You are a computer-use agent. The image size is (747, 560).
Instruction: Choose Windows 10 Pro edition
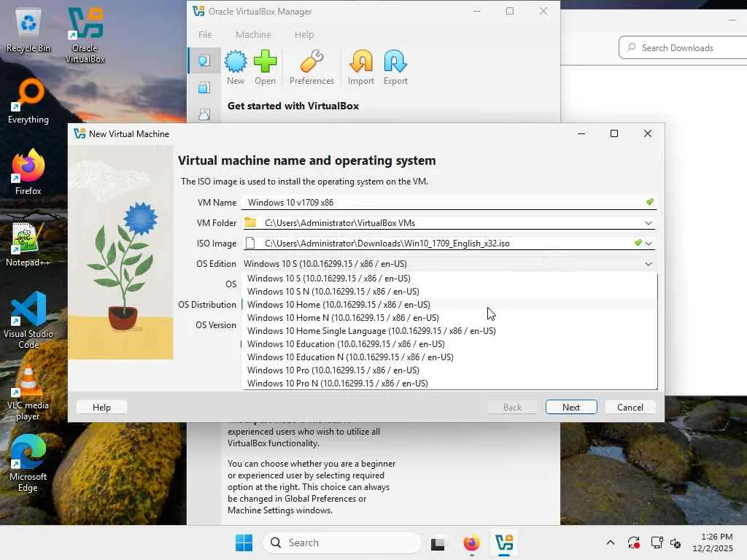(449, 370)
